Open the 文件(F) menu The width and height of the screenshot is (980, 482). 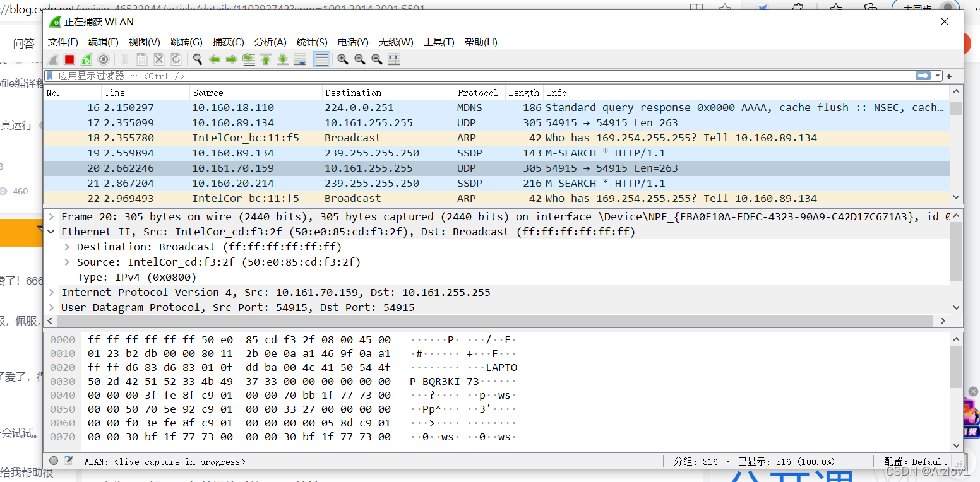click(x=63, y=42)
